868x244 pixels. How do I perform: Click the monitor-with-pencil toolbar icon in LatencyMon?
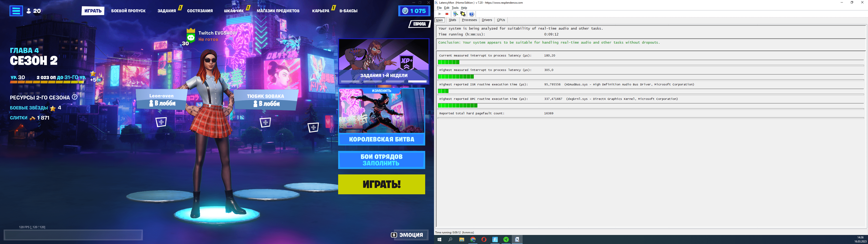pyautogui.click(x=455, y=14)
